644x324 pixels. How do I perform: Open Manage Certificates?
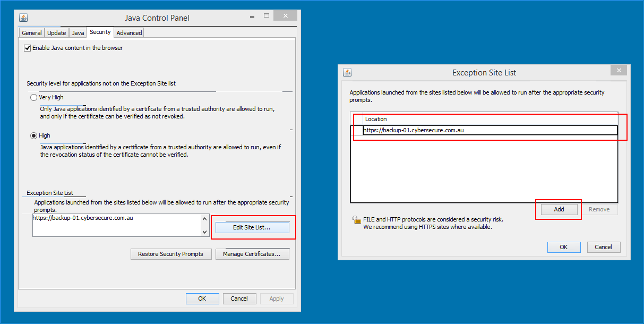[x=252, y=254]
